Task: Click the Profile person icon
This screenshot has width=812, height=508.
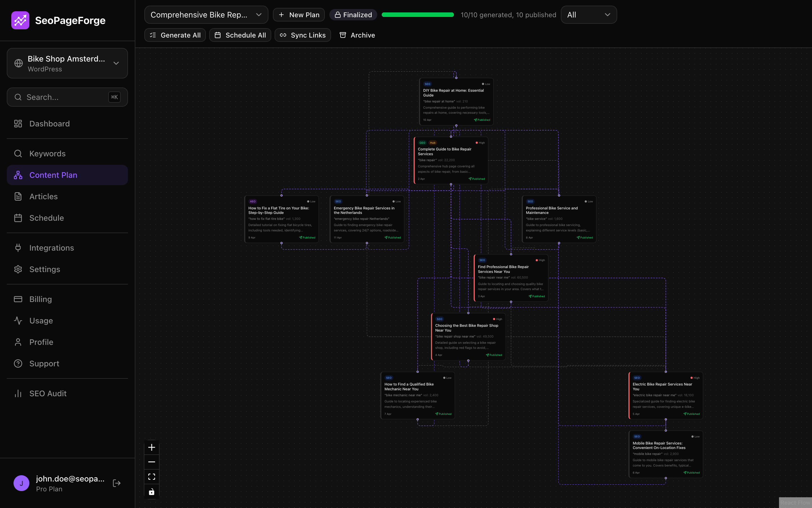Action: coord(18,342)
